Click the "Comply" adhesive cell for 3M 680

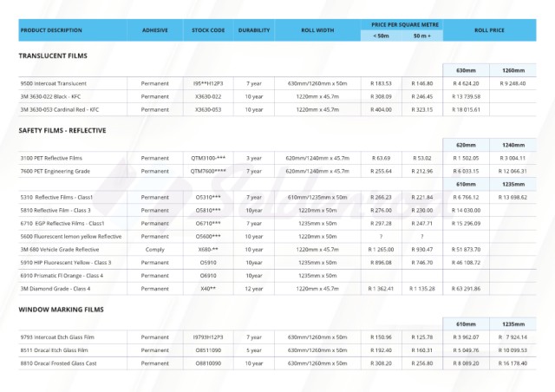pos(155,249)
